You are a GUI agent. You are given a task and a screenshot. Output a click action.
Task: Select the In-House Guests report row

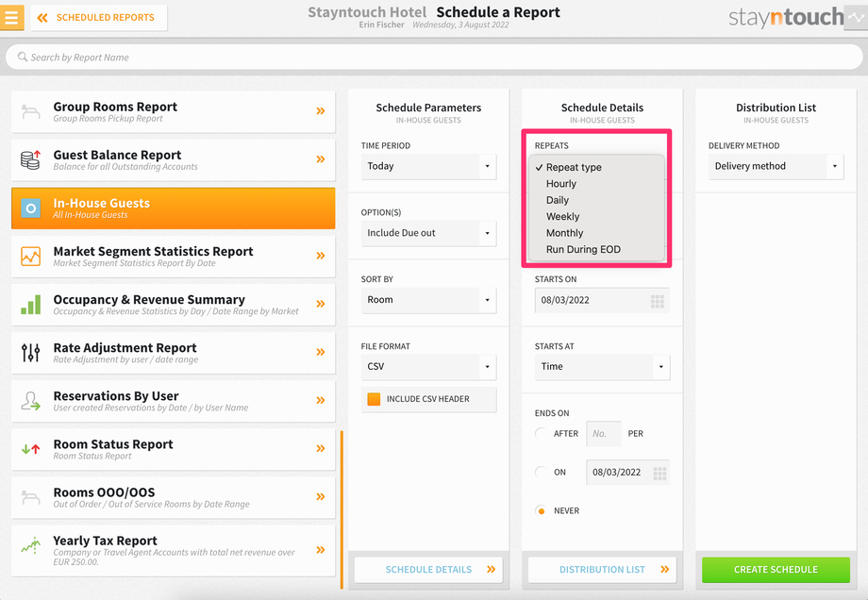tap(174, 208)
